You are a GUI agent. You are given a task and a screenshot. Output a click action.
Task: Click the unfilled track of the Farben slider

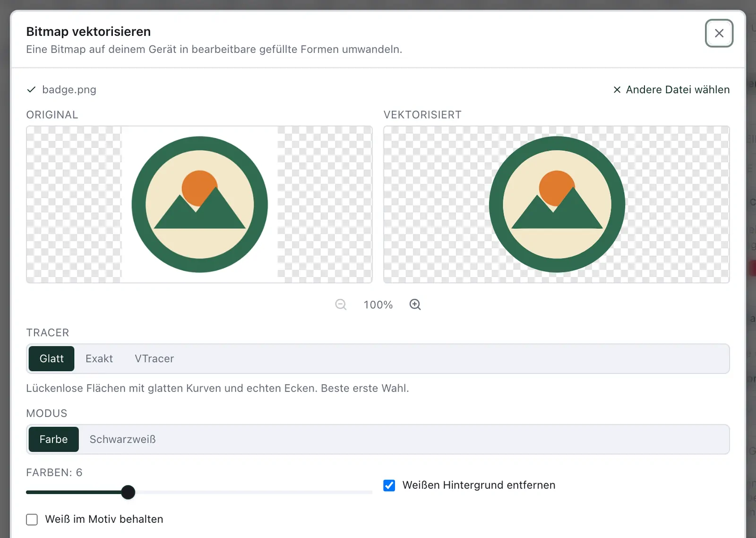pos(254,492)
